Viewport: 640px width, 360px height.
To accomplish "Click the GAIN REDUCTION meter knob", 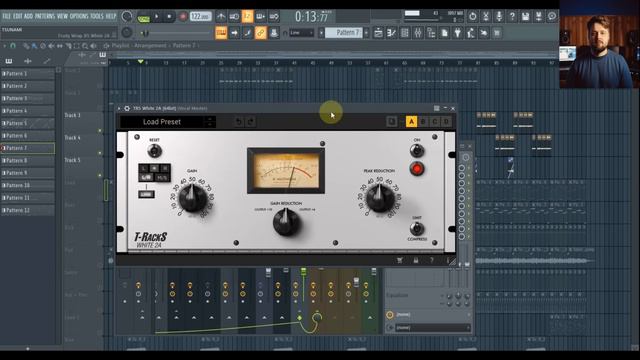I will click(286, 222).
